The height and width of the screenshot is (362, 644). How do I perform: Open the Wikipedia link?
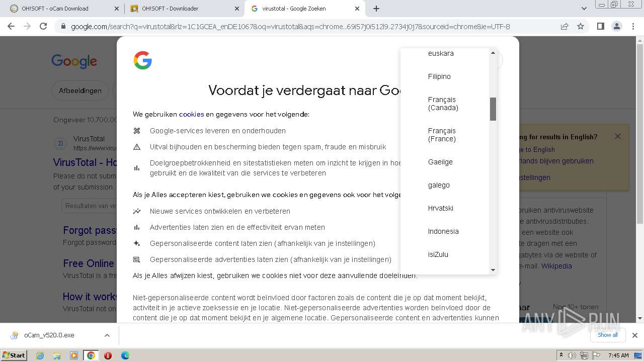[556, 266]
